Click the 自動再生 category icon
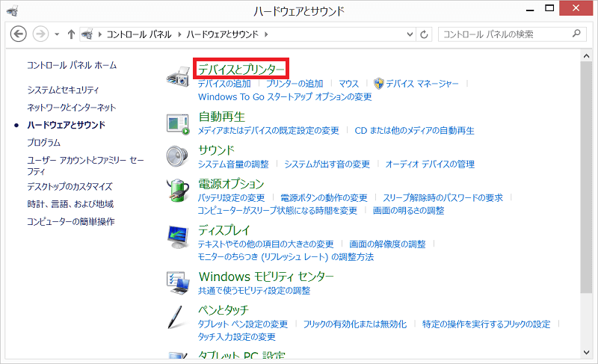 (x=178, y=124)
